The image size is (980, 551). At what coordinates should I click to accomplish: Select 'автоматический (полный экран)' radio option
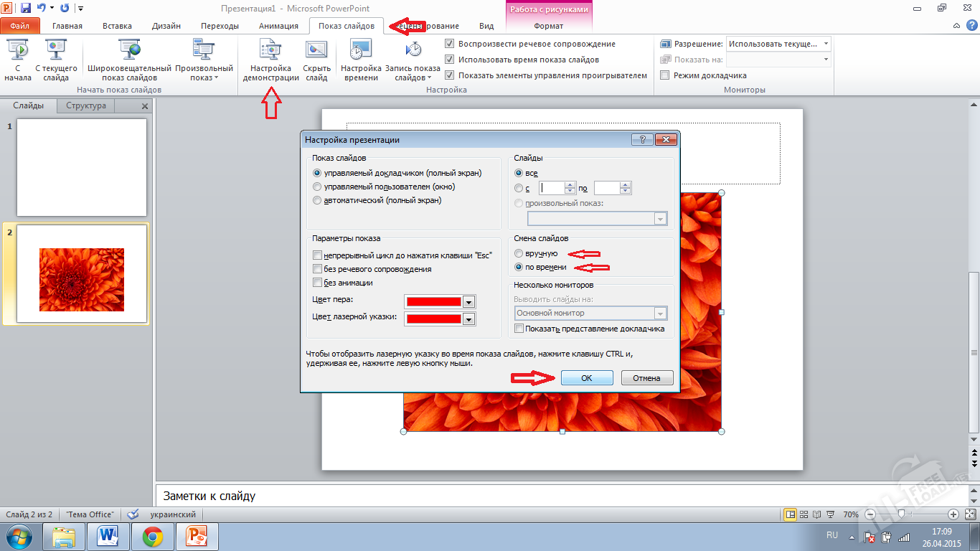(x=318, y=200)
